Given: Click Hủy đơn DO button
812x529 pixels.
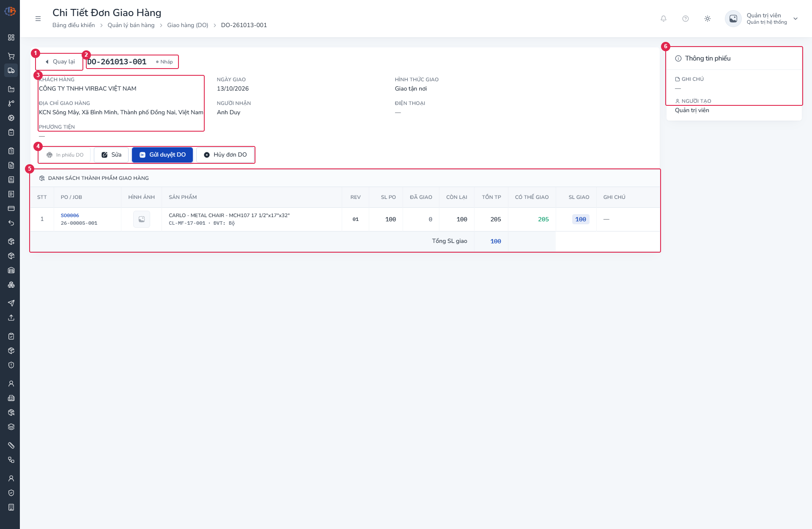Looking at the screenshot, I should click(225, 155).
